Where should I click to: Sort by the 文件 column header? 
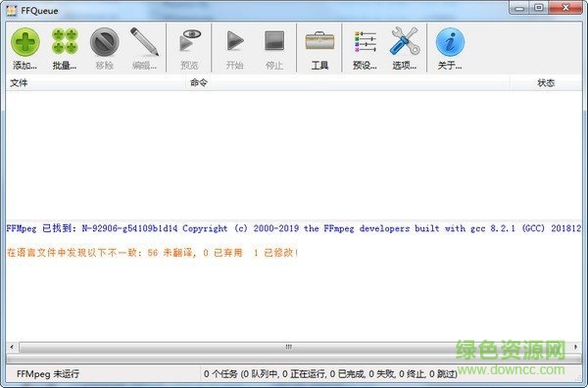pyautogui.click(x=96, y=83)
